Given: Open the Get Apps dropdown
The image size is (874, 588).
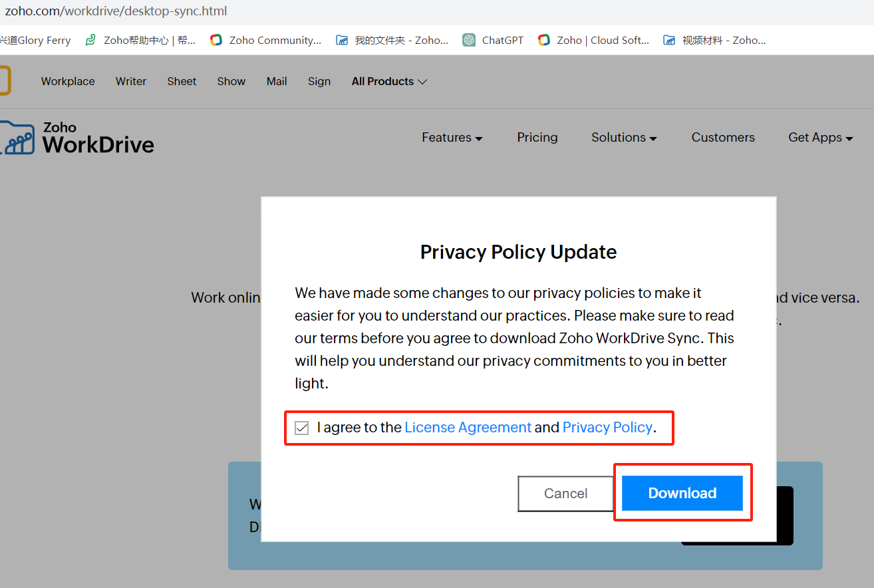Looking at the screenshot, I should (x=820, y=137).
